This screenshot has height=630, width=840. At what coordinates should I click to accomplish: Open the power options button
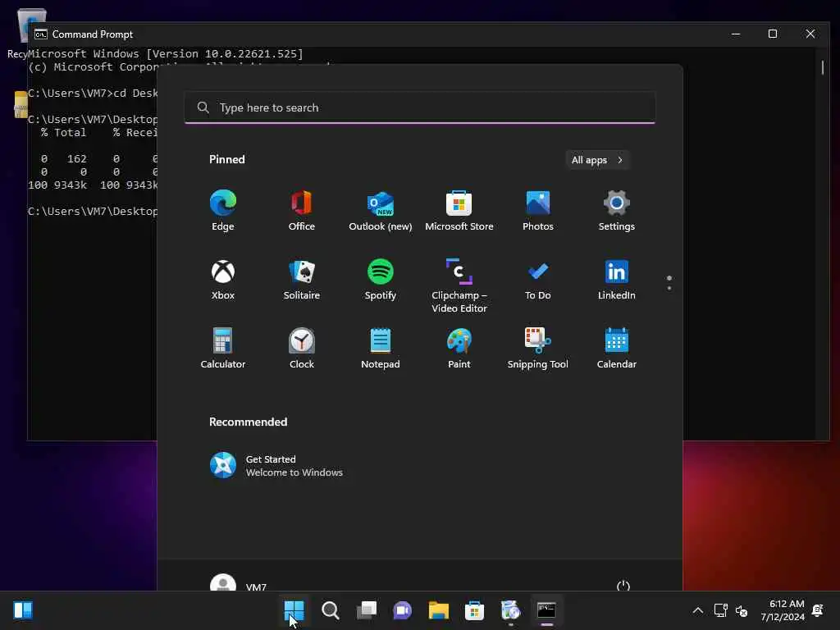623,586
